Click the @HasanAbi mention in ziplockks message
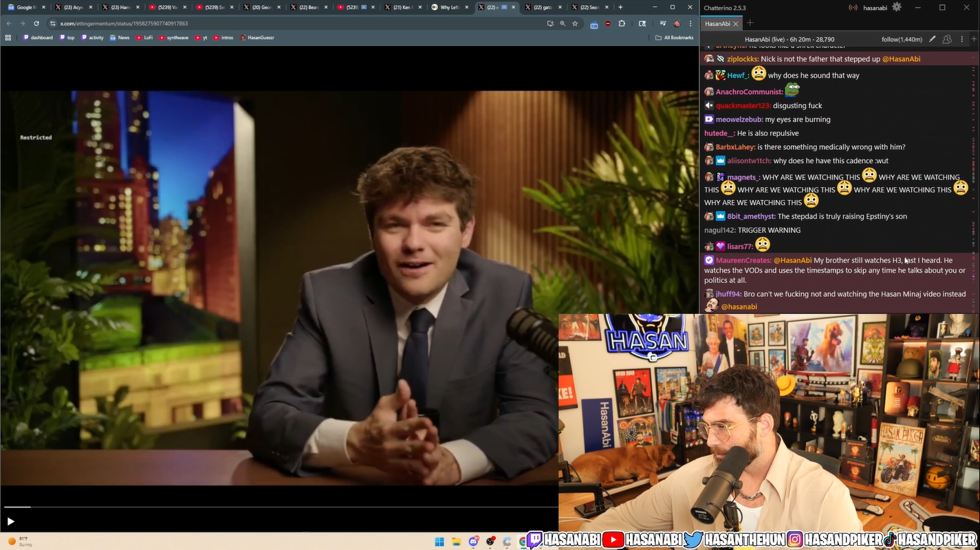 [x=901, y=59]
